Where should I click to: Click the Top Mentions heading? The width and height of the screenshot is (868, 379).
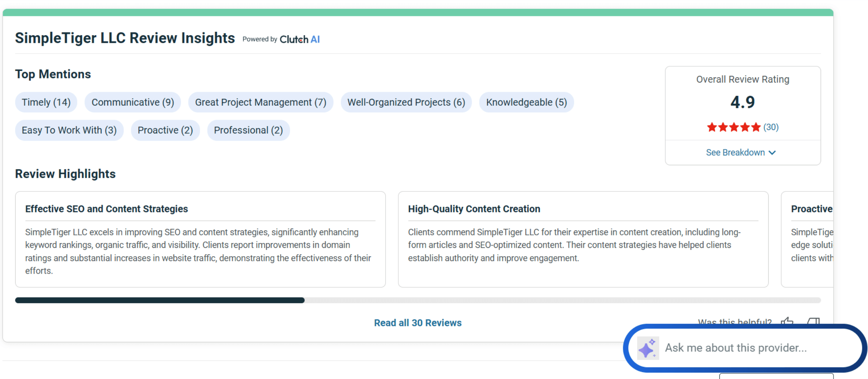click(x=53, y=74)
